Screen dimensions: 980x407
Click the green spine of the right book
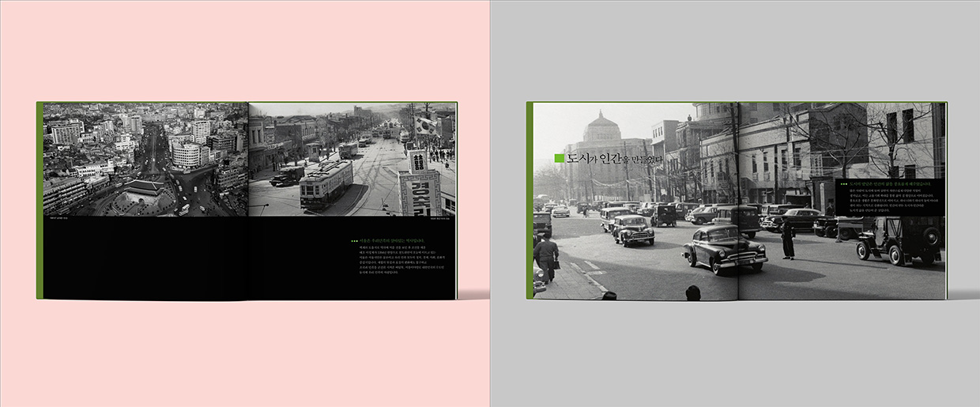530,200
